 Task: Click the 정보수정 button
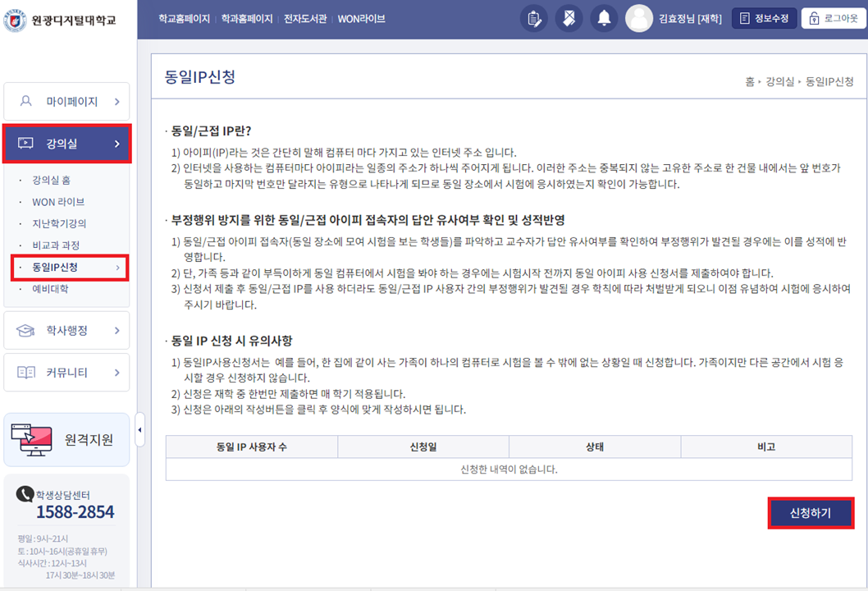point(764,18)
